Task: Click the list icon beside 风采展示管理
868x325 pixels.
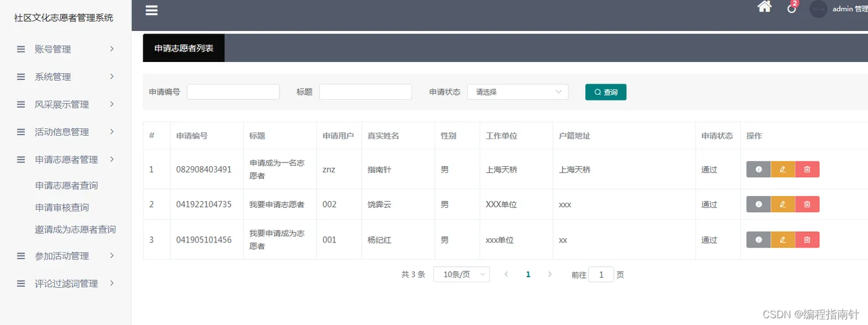Action: click(x=21, y=104)
